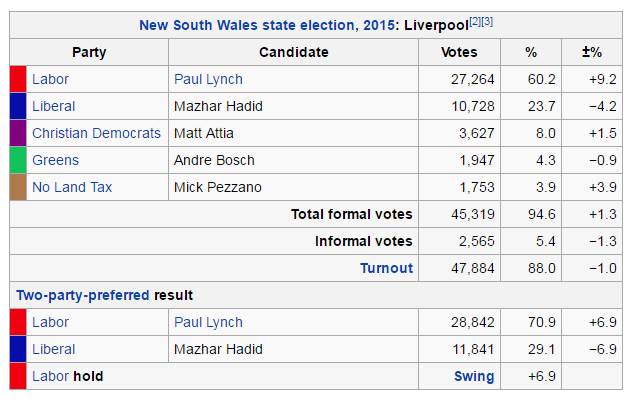Click the Two-party-preferred link
The image size is (629, 402).
click(x=83, y=295)
